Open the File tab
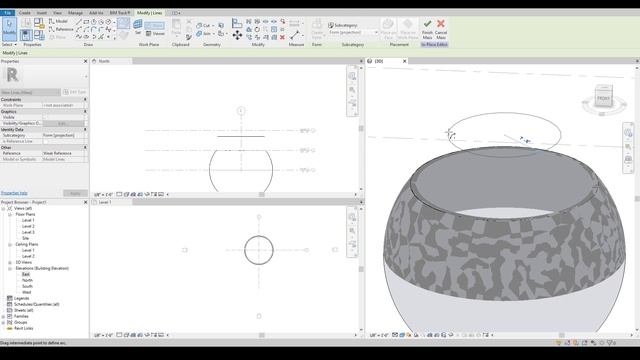Viewport: 640px width, 360px height. pyautogui.click(x=7, y=13)
